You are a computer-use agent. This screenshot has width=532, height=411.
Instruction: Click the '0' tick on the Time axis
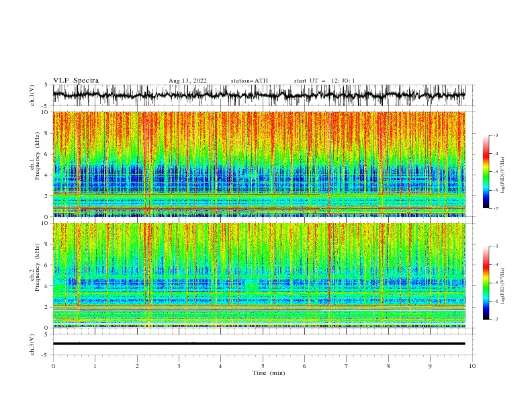[x=53, y=366]
